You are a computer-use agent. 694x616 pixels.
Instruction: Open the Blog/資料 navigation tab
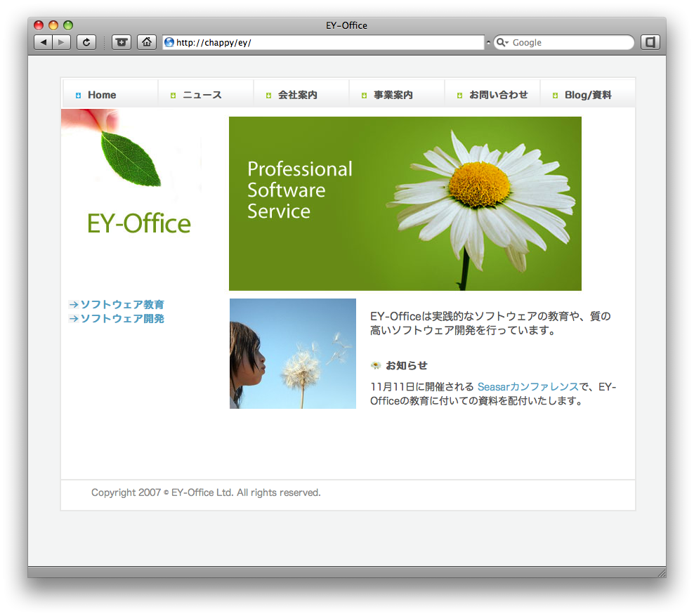pos(588,93)
